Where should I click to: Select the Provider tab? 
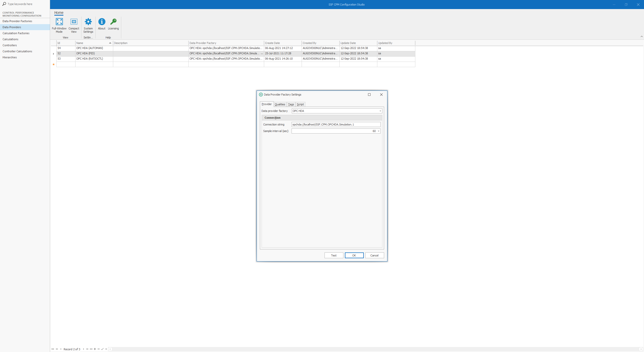tap(266, 104)
